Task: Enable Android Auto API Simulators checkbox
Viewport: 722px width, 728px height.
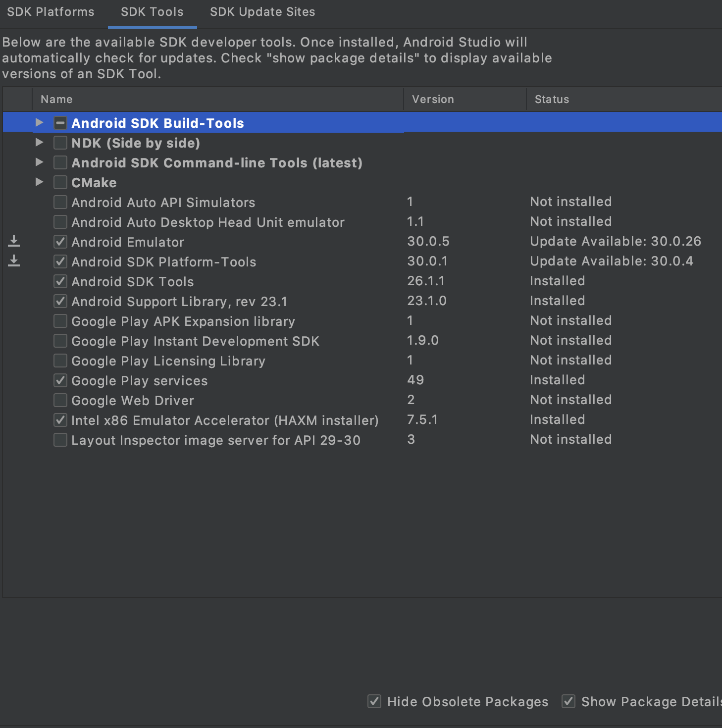Action: (x=60, y=202)
